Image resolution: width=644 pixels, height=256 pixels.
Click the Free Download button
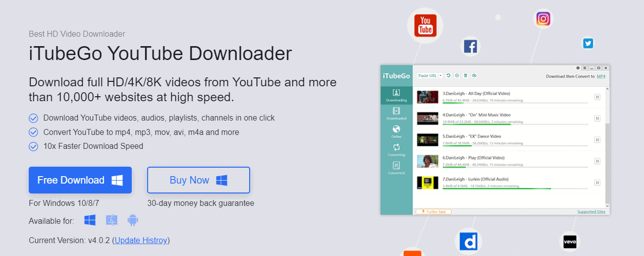tap(80, 180)
